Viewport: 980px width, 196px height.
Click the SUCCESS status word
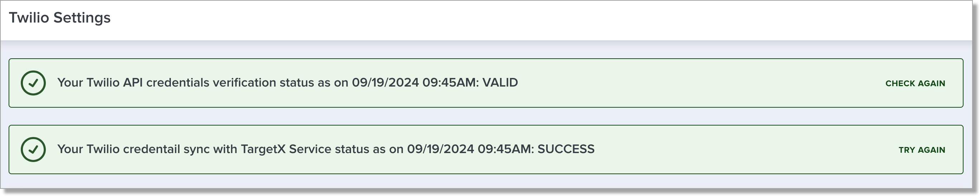click(566, 149)
